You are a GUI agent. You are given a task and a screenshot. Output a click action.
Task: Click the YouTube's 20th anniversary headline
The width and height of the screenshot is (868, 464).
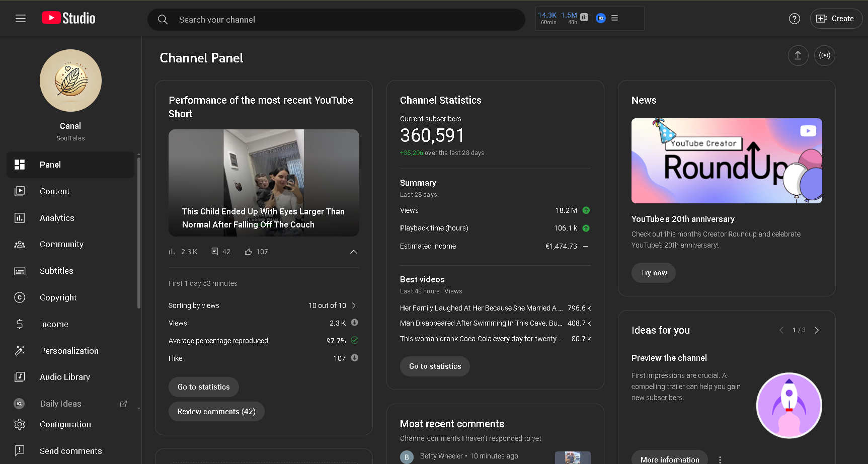683,219
